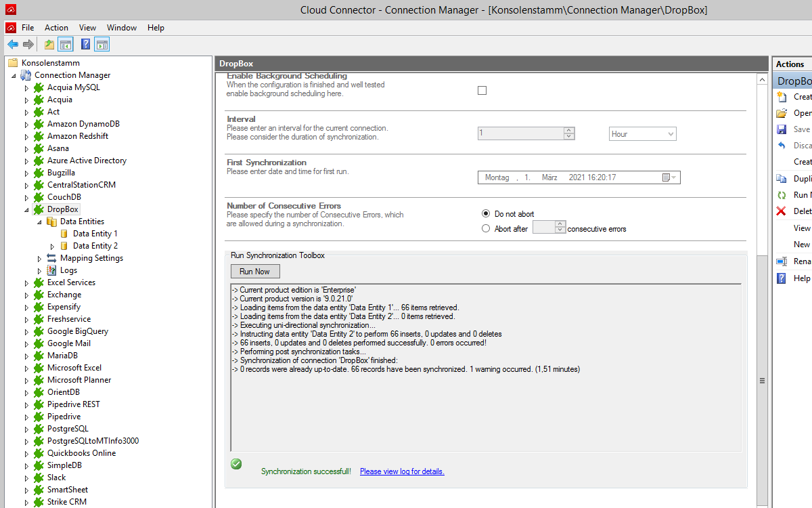Image resolution: width=812 pixels, height=508 pixels.
Task: Click the Up One Level folder icon
Action: pyautogui.click(x=49, y=45)
